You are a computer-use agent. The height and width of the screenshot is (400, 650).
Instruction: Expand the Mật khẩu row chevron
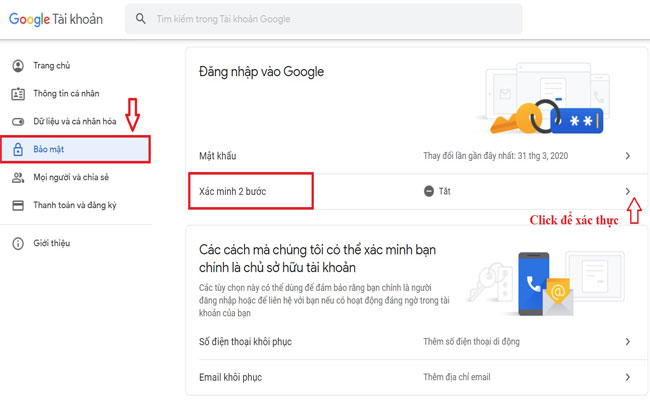point(628,156)
